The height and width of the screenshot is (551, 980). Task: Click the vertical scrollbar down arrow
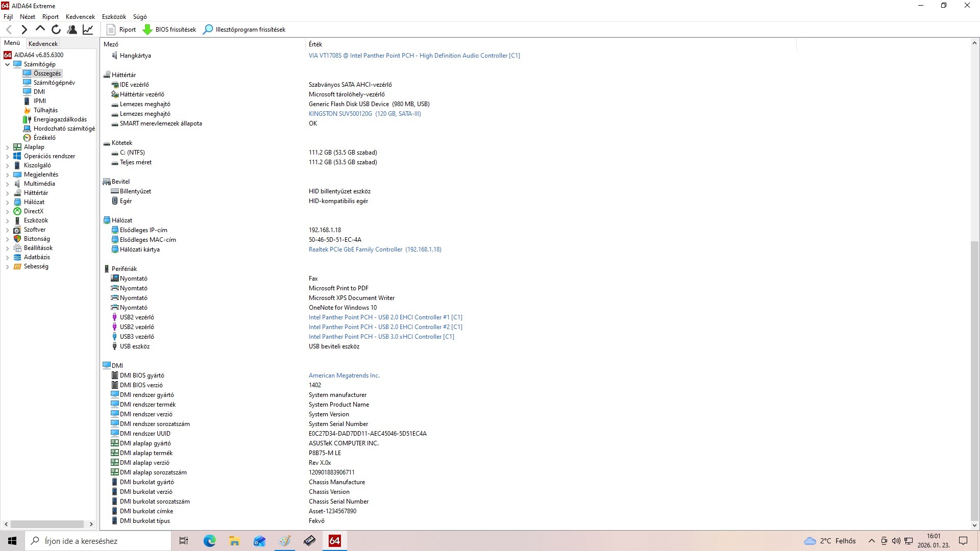pos(974,525)
